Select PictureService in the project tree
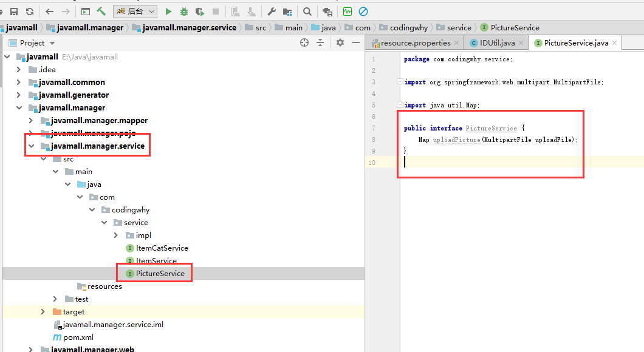Screen dimensions: 644x352 pyautogui.click(x=160, y=273)
